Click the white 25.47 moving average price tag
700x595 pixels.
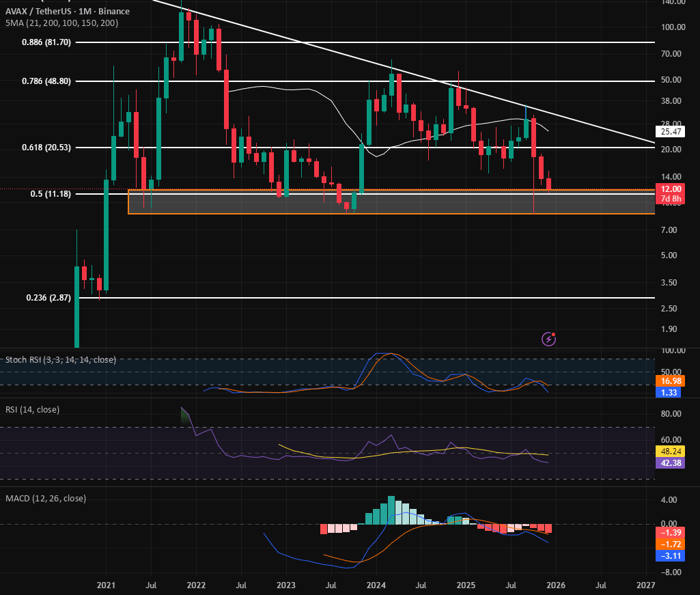[670, 131]
